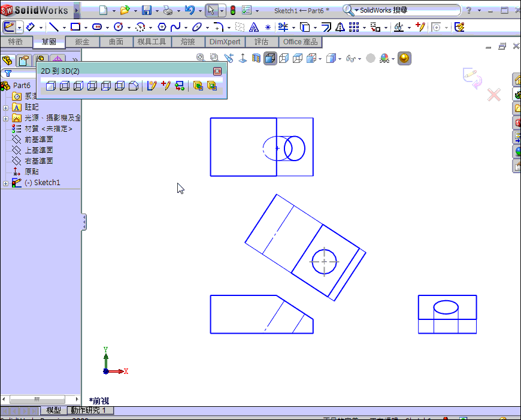521x420 pixels.
Task: Open the Trim Entities dropdown arrow
Action: point(293,28)
